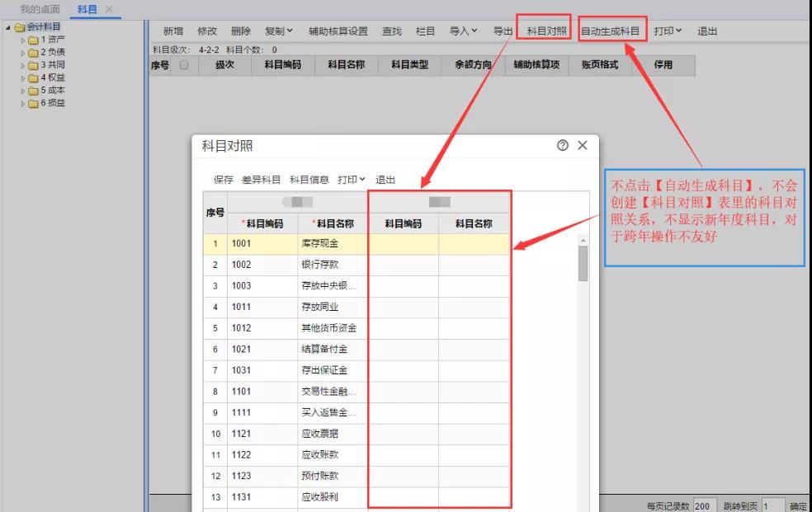Click folder icon of 5 成本
The width and height of the screenshot is (812, 512).
(34, 91)
